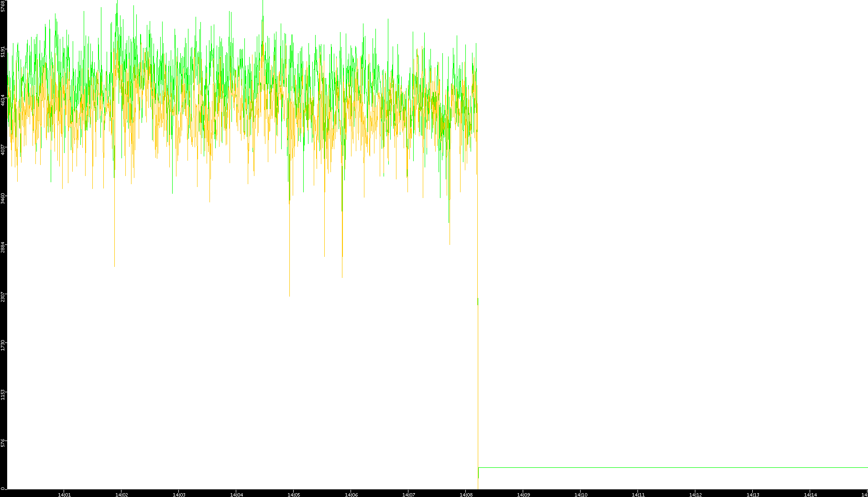This screenshot has height=497, width=868.
Task: Pick the 14:06 label on the time axis
Action: pyautogui.click(x=351, y=495)
